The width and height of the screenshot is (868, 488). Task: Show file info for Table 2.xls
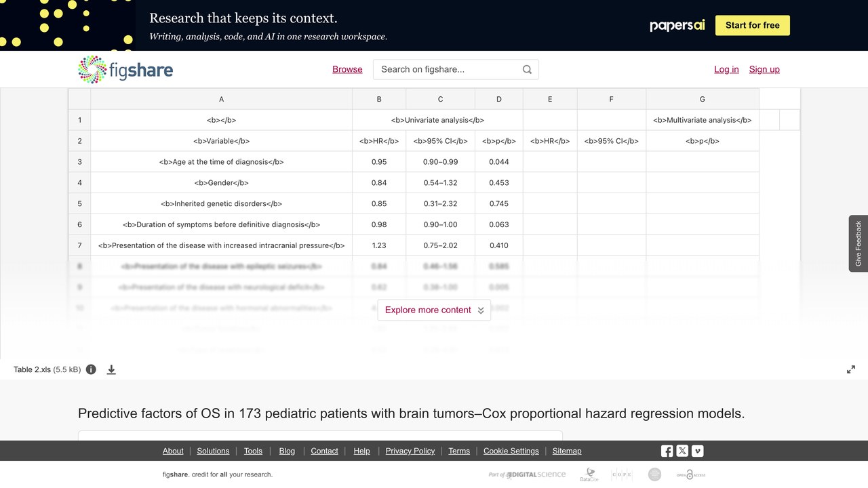(x=91, y=369)
